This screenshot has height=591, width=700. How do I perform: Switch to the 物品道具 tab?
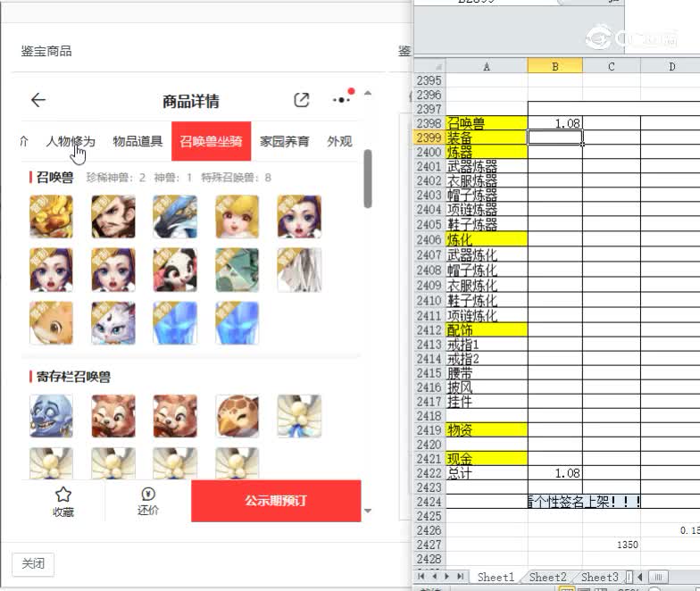pos(137,141)
